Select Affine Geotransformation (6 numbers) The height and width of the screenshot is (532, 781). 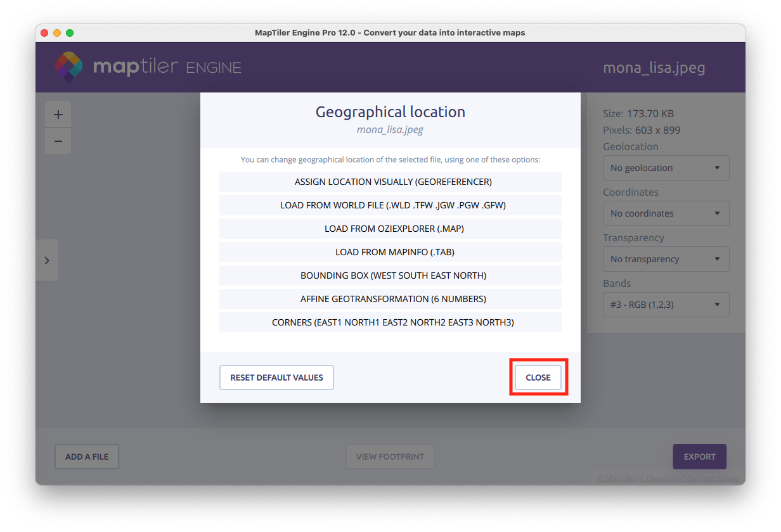390,299
